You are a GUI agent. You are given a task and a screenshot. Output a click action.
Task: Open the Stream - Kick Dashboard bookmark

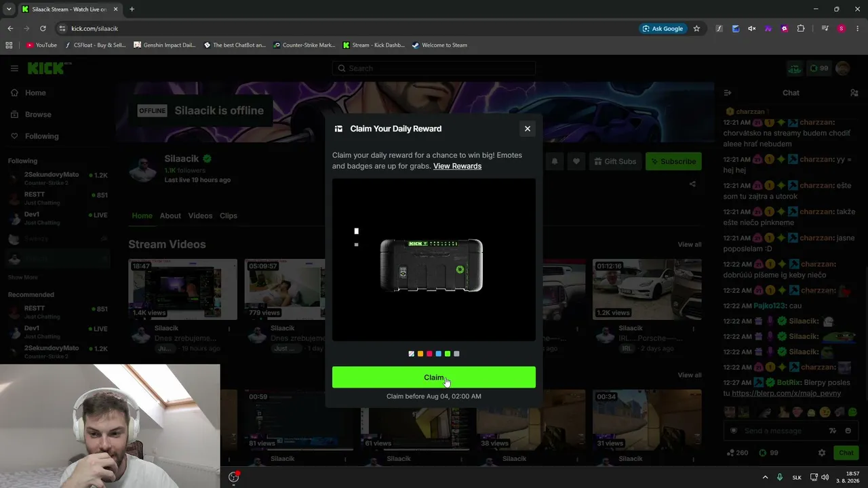(x=374, y=45)
